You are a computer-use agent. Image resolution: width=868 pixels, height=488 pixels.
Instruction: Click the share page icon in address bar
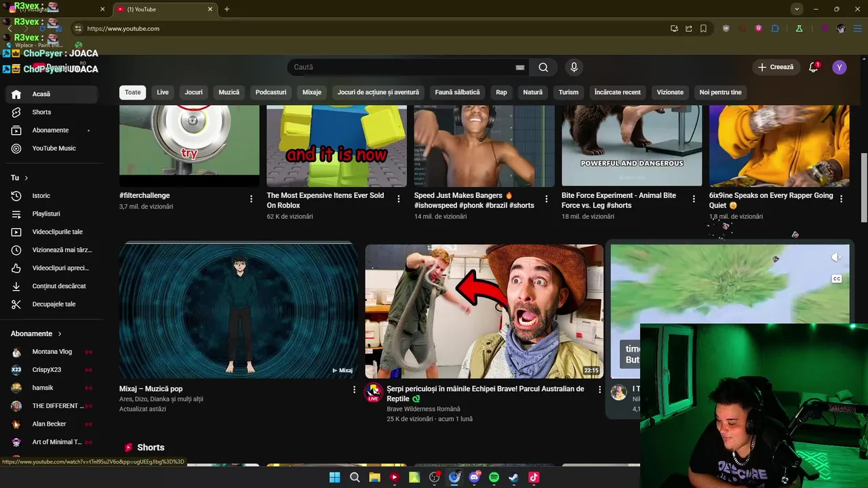(688, 28)
